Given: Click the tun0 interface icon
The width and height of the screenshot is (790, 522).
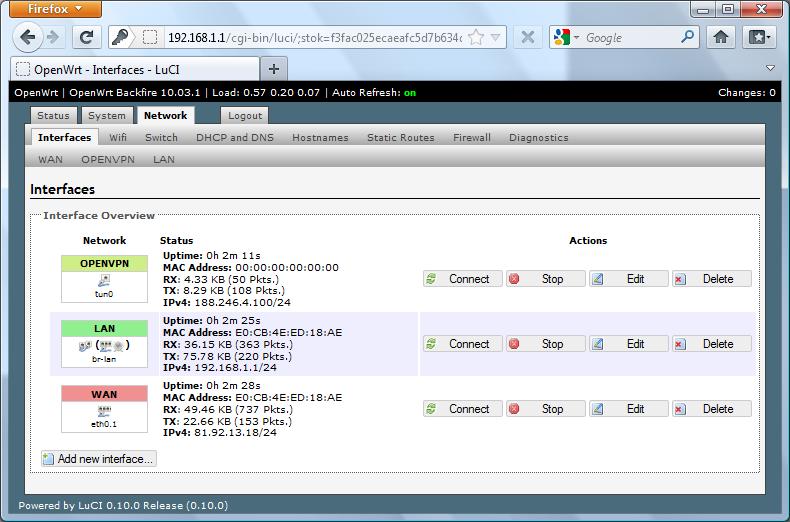Looking at the screenshot, I should (104, 280).
